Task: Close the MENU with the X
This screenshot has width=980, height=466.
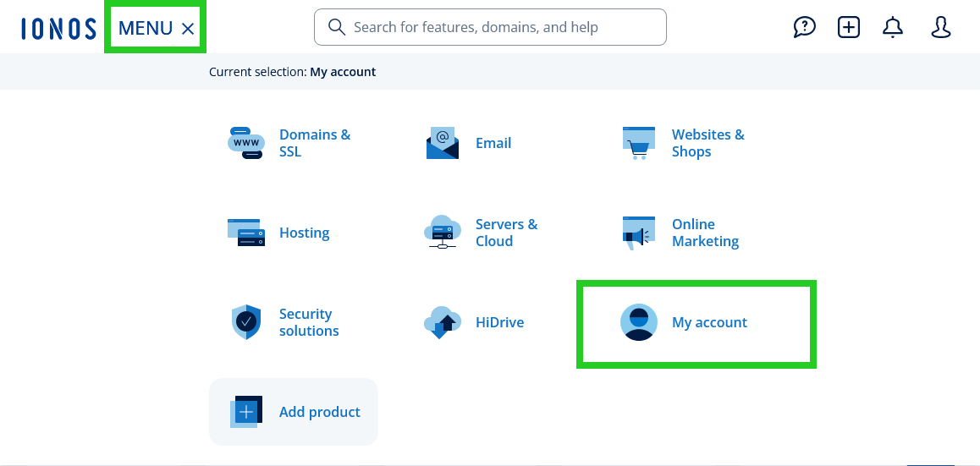Action: click(x=188, y=28)
